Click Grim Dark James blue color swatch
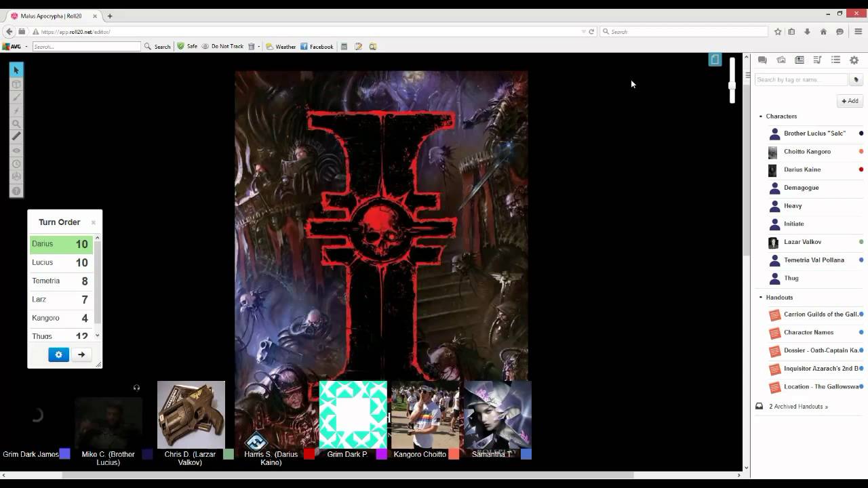This screenshot has height=488, width=868. [64, 454]
